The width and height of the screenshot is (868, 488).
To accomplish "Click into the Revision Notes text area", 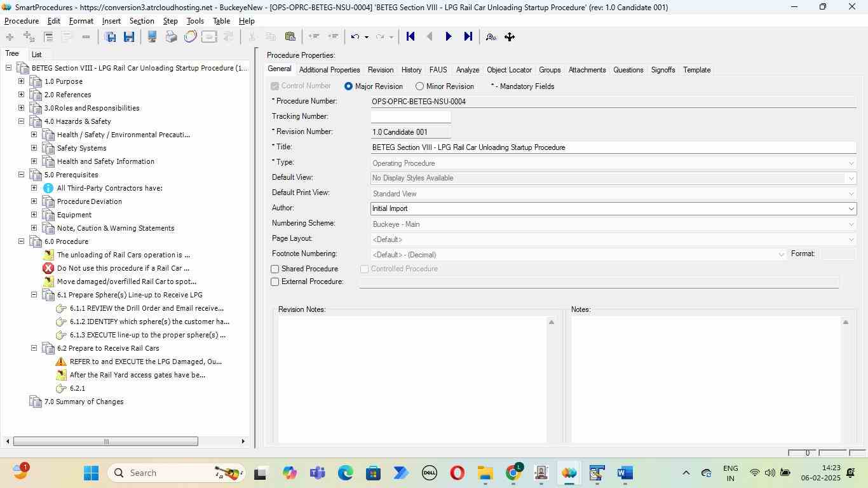I will click(412, 379).
